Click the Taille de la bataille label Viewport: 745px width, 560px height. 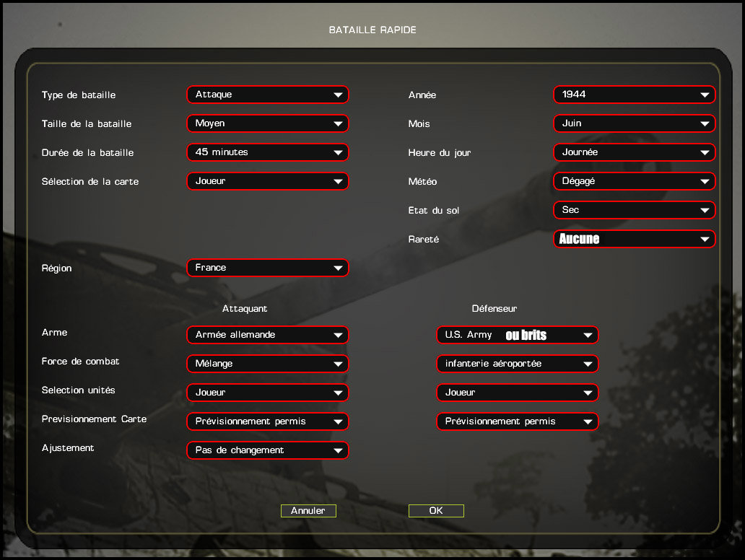(87, 124)
